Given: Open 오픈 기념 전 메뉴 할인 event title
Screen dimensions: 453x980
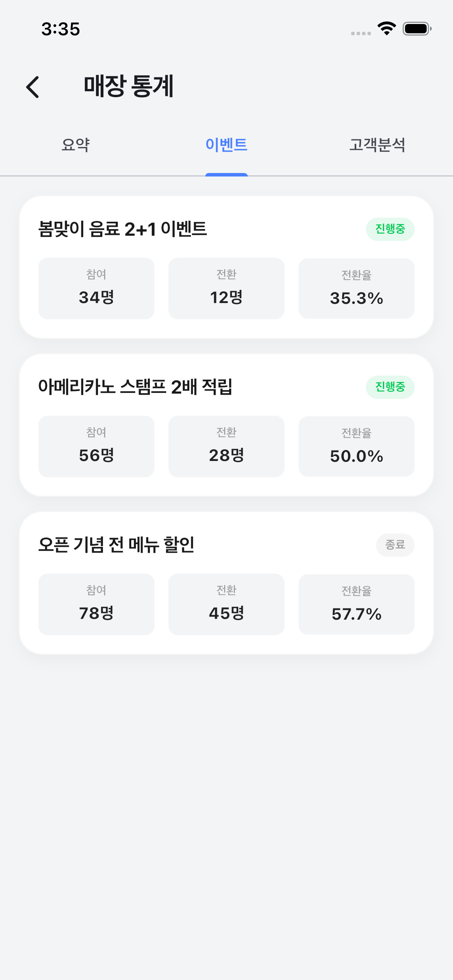Looking at the screenshot, I should click(116, 545).
